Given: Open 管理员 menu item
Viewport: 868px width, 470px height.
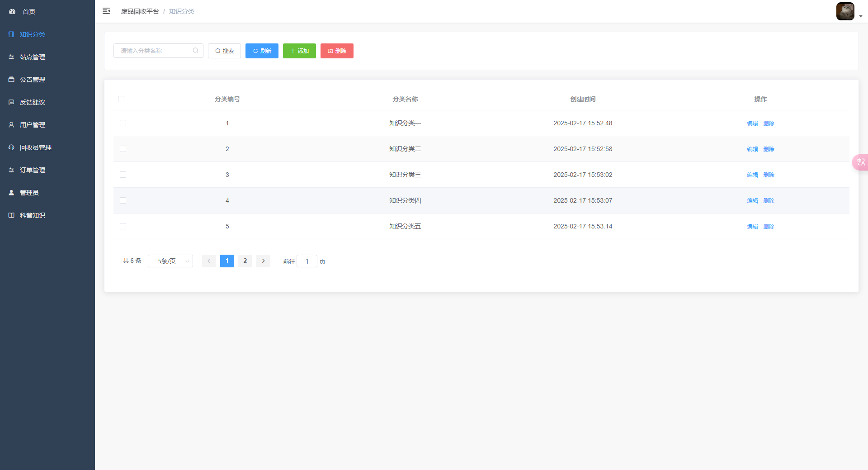Looking at the screenshot, I should click(x=47, y=192).
